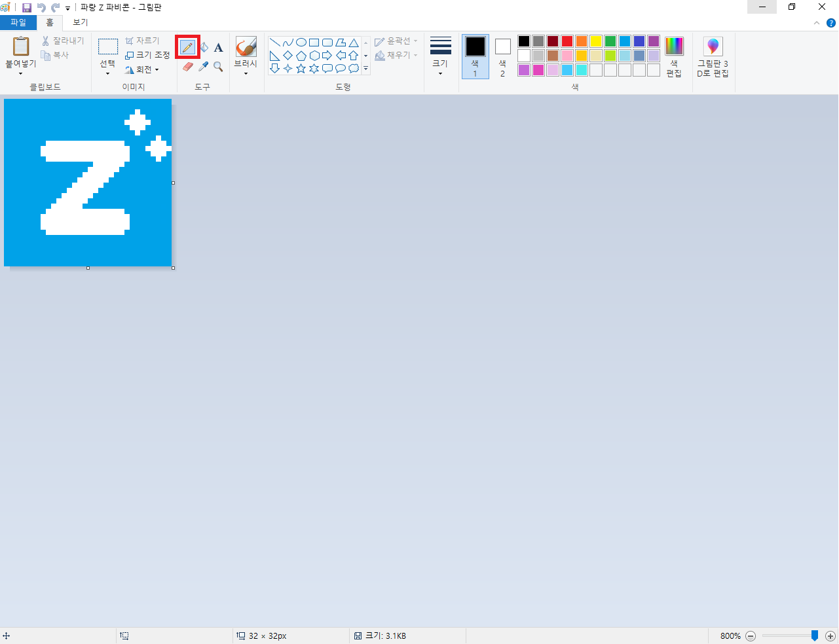Open Help with the question mark icon
839x644 pixels.
click(831, 23)
